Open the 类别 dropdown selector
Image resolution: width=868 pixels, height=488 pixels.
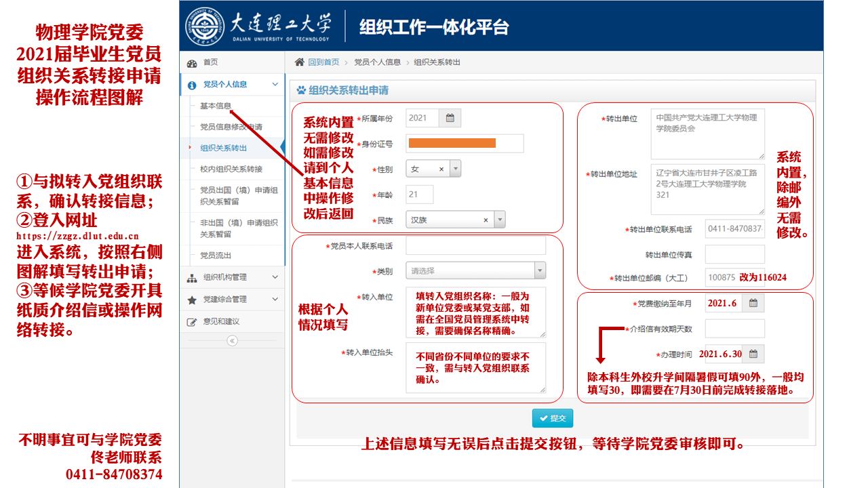click(475, 271)
